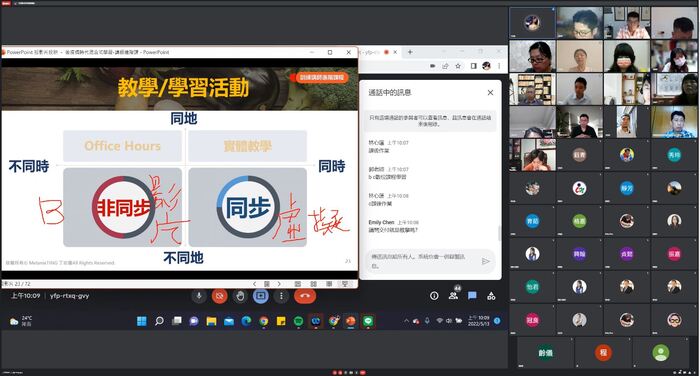Image resolution: width=700 pixels, height=376 pixels.
Task: Stop presenting screen in Meet controls
Action: click(261, 296)
